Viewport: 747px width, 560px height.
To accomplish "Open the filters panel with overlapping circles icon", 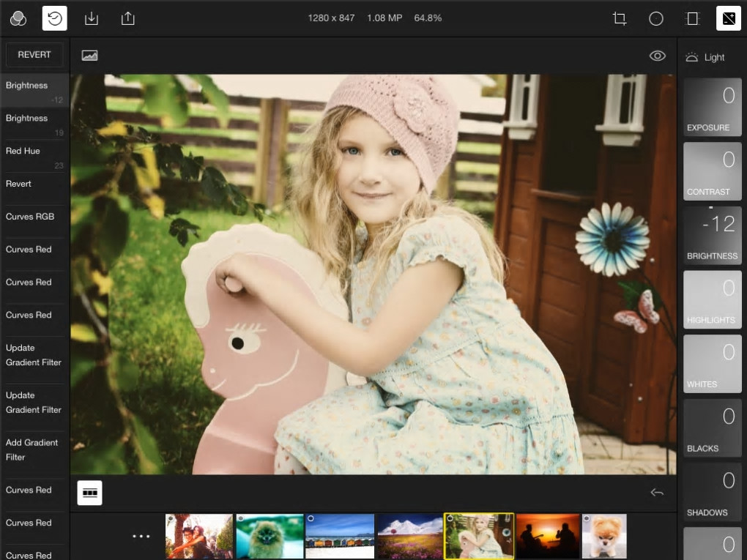I will pyautogui.click(x=18, y=18).
